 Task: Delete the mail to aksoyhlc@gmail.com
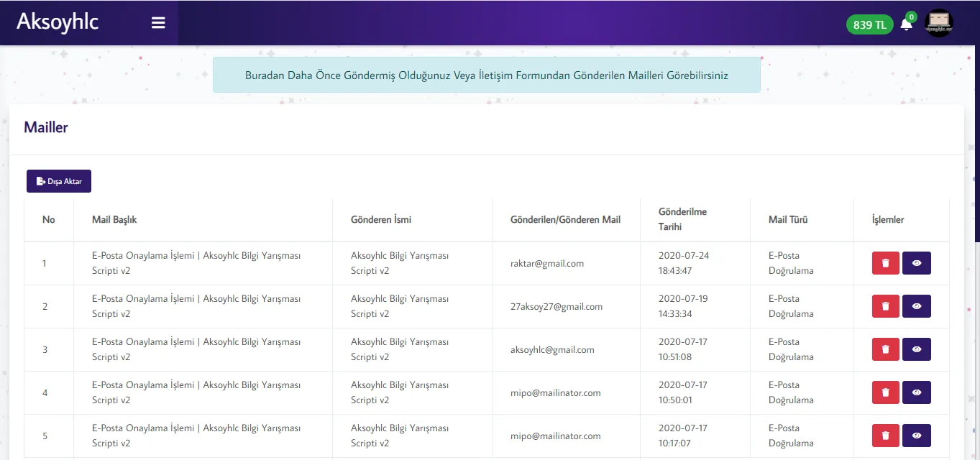pos(885,349)
